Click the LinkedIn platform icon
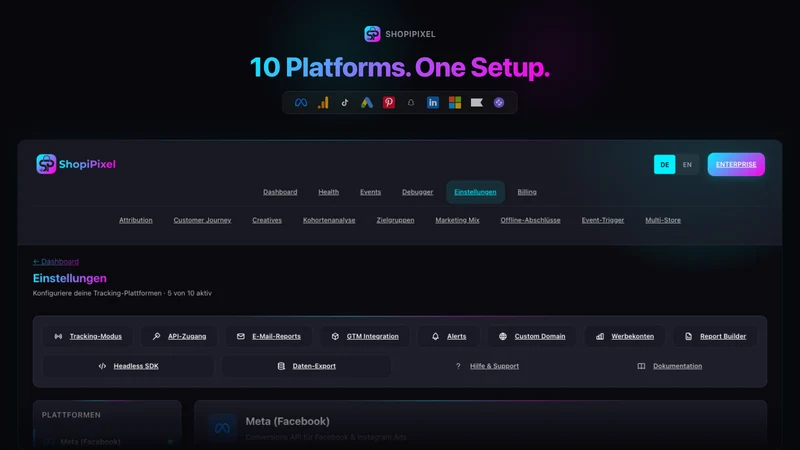This screenshot has width=800, height=450. tap(433, 103)
